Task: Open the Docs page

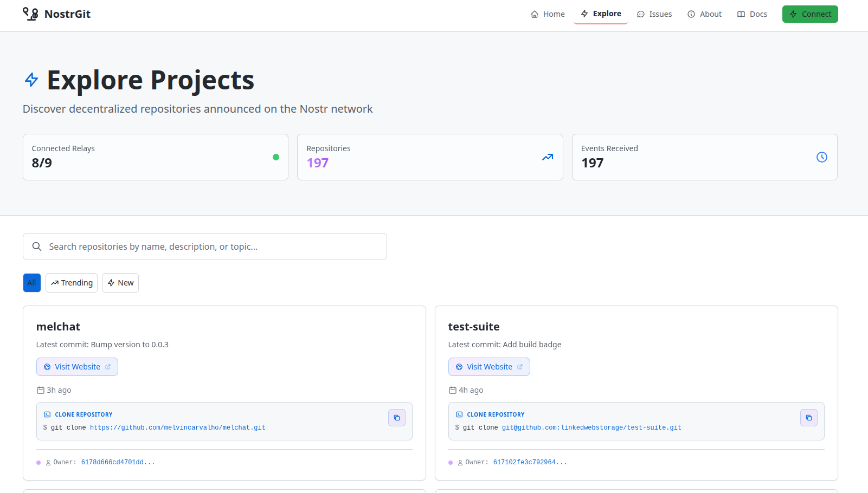Action: [x=752, y=14]
